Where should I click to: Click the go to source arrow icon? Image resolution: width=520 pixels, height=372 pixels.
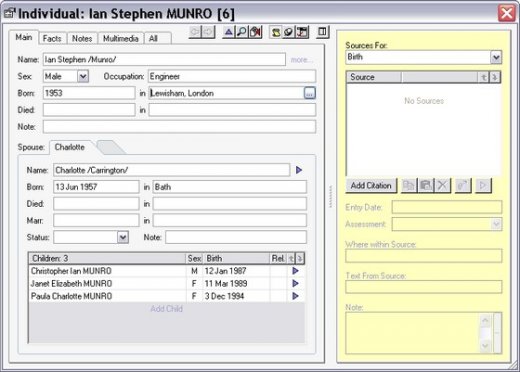(x=483, y=185)
